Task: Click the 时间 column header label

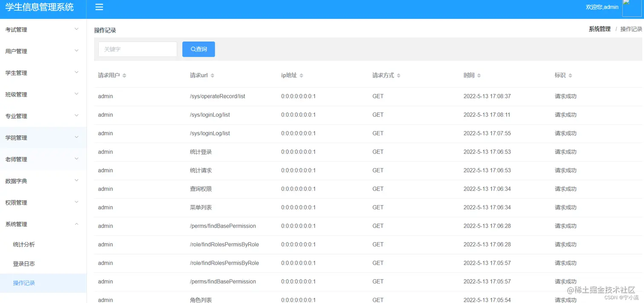Action: pyautogui.click(x=469, y=75)
